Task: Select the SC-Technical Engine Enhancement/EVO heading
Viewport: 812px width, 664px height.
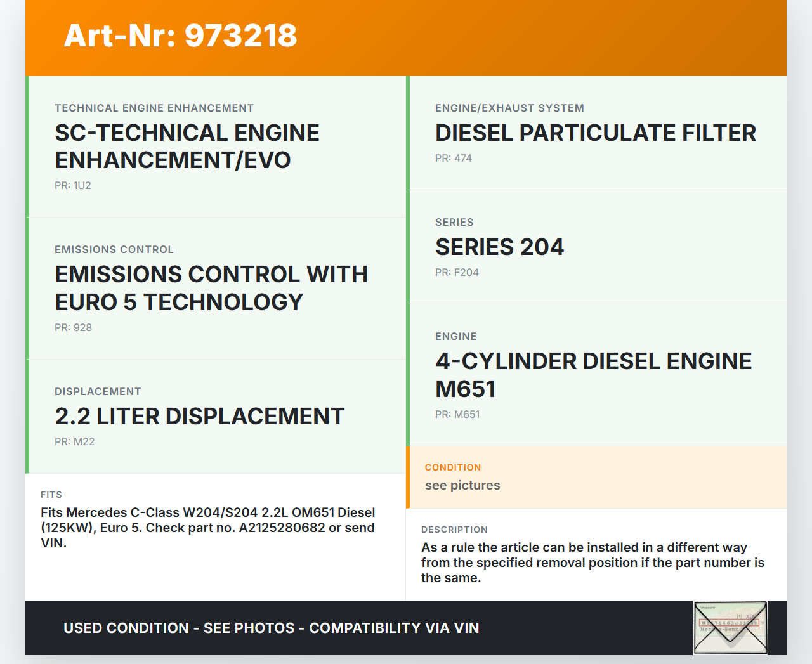Action: 187,146
